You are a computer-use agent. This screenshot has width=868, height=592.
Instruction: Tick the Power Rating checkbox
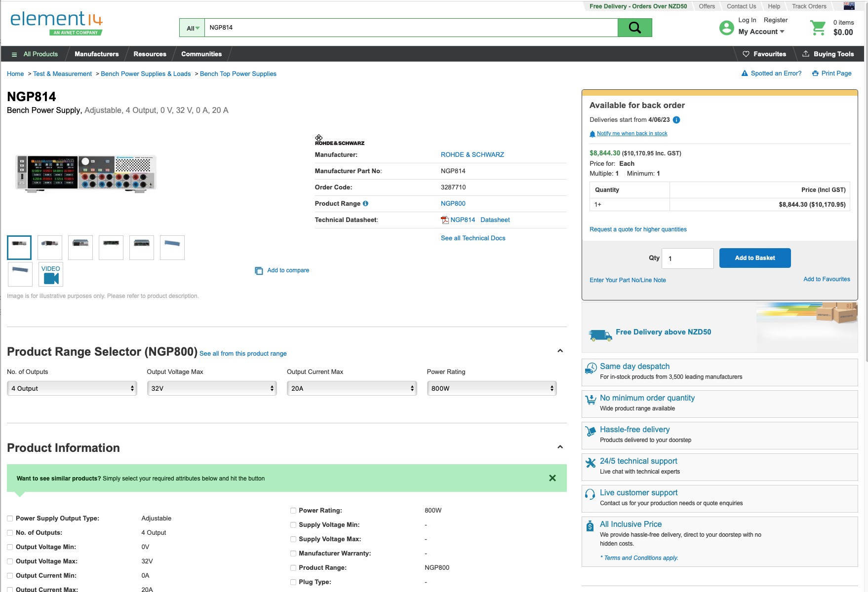pos(293,511)
